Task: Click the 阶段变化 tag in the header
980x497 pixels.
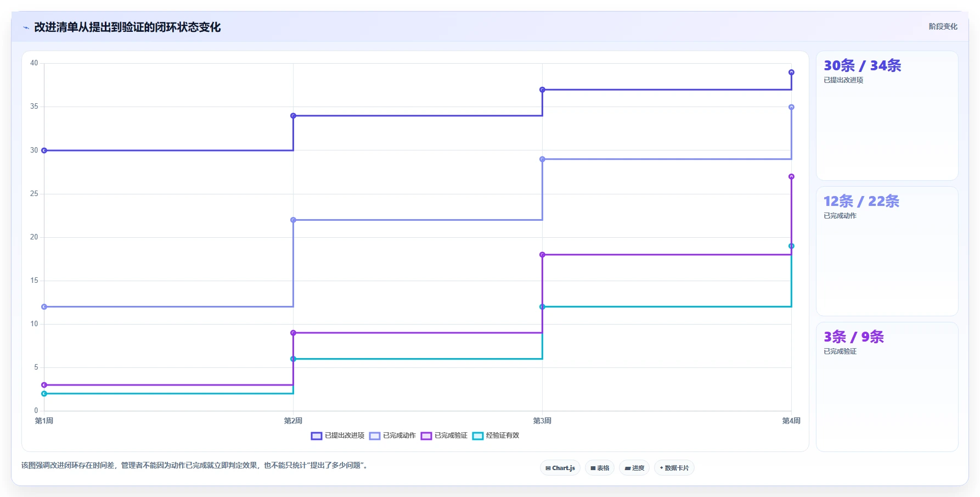Action: (x=943, y=26)
